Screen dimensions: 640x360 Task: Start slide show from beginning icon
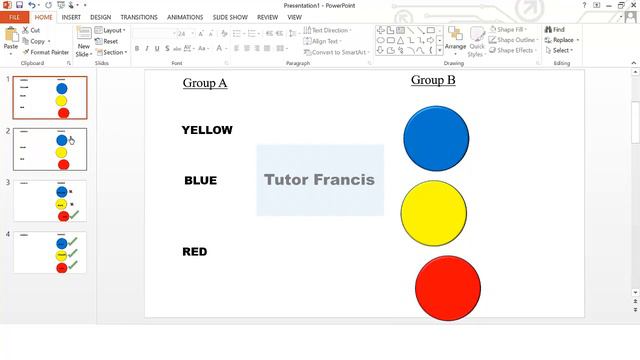[x=61, y=5]
